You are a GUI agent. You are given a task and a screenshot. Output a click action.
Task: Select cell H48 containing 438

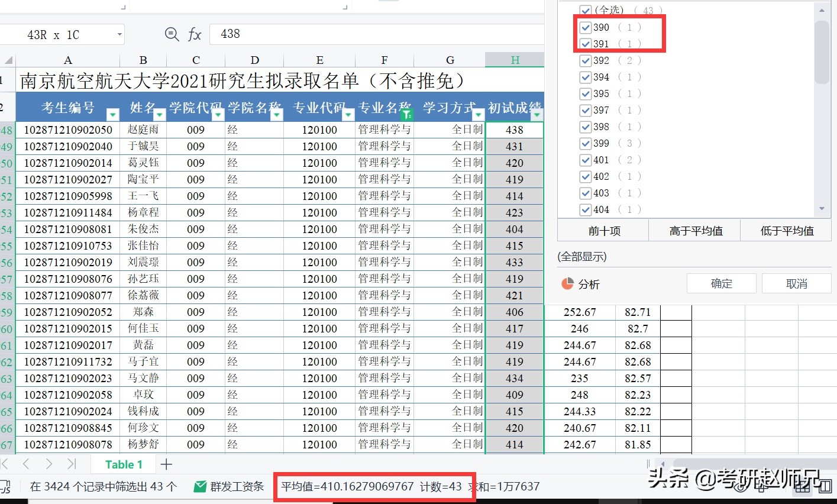(514, 130)
